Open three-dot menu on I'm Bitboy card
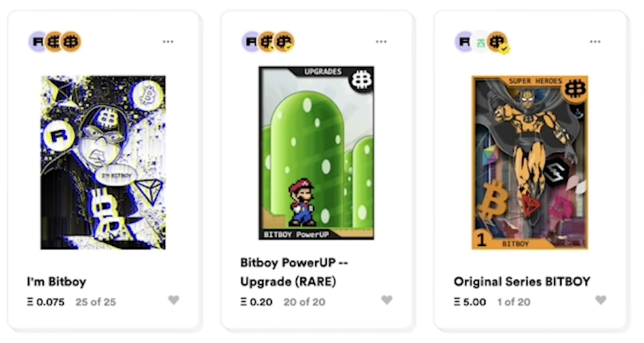The height and width of the screenshot is (343, 644). pyautogui.click(x=168, y=42)
